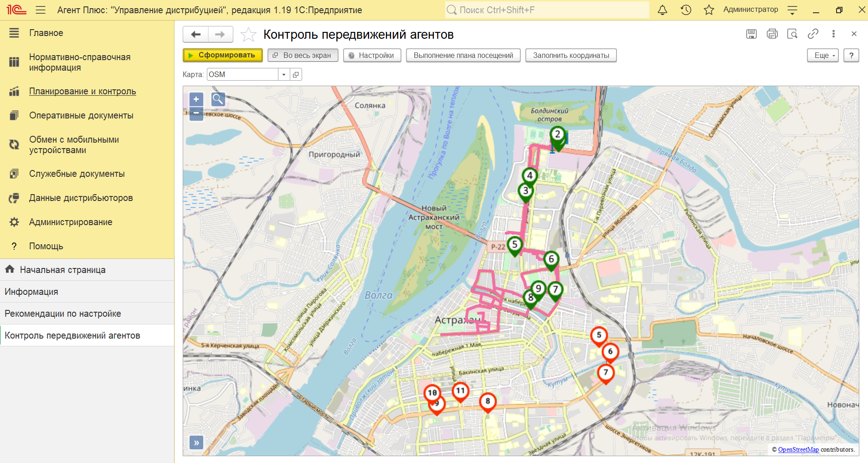This screenshot has height=463, width=868.
Task: Click the save diskette icon
Action: point(751,34)
